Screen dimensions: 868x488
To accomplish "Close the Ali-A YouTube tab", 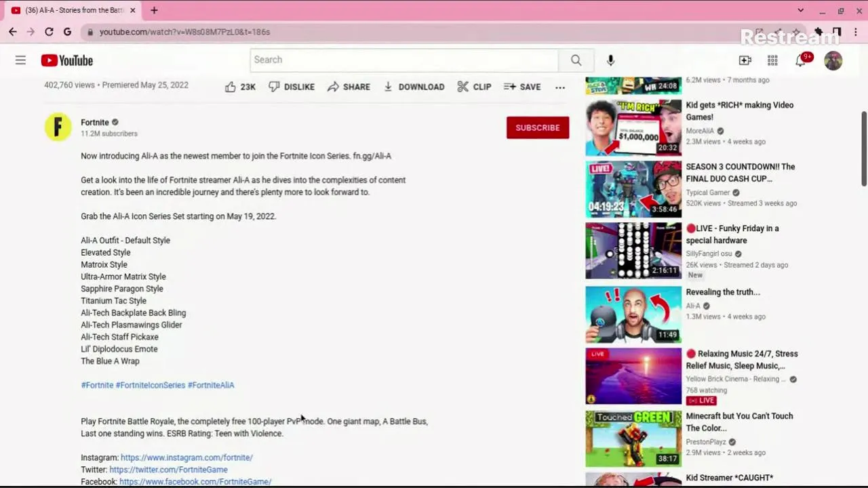I will click(132, 10).
